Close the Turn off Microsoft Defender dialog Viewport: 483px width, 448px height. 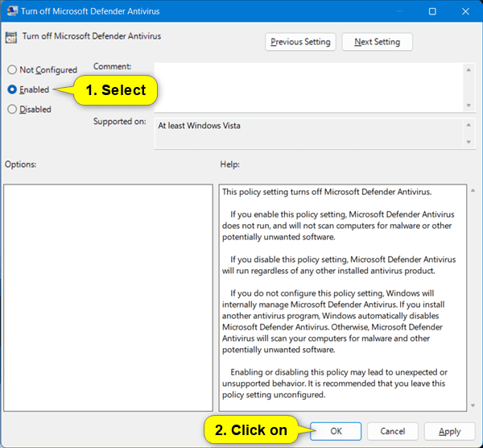465,11
